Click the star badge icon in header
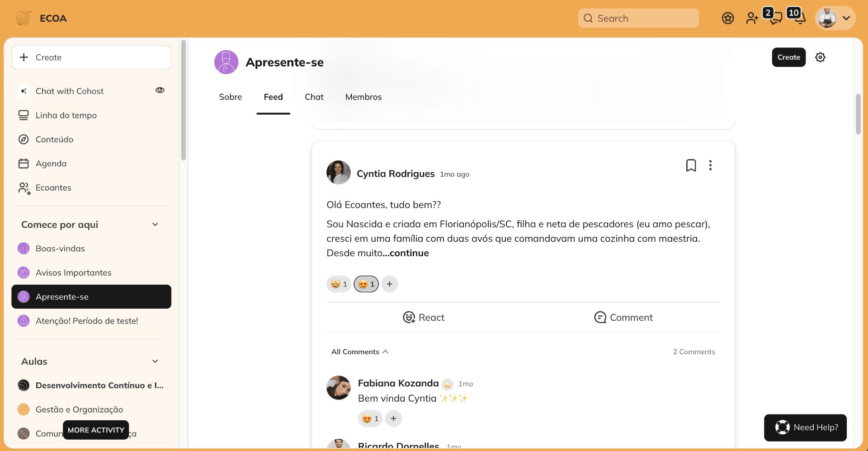The width and height of the screenshot is (868, 451). (x=728, y=18)
